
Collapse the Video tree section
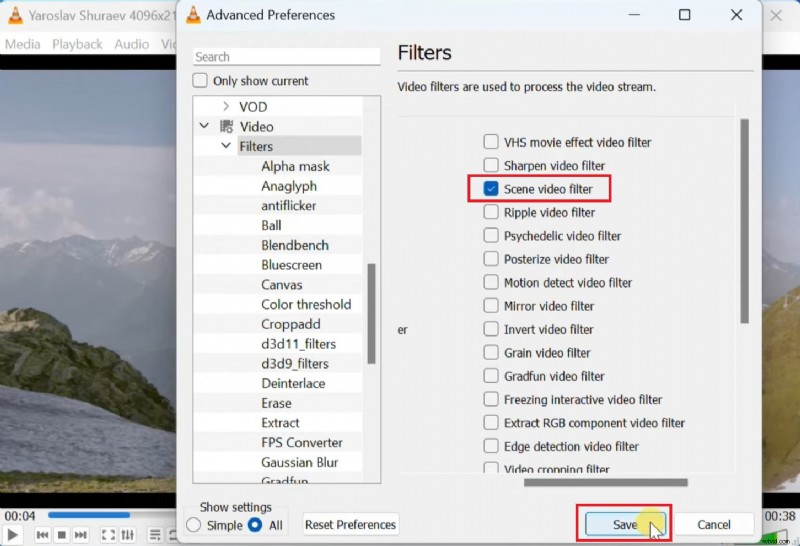(205, 127)
